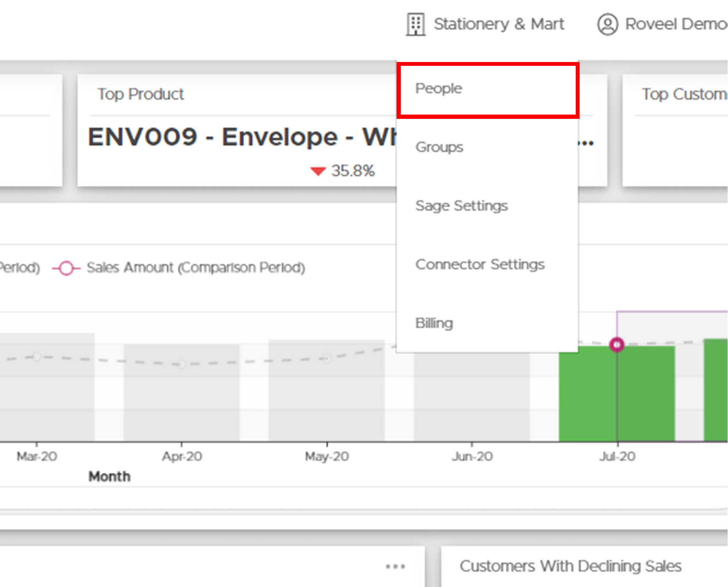The width and height of the screenshot is (728, 587).
Task: Select People from the dropdown menu
Action: point(439,88)
